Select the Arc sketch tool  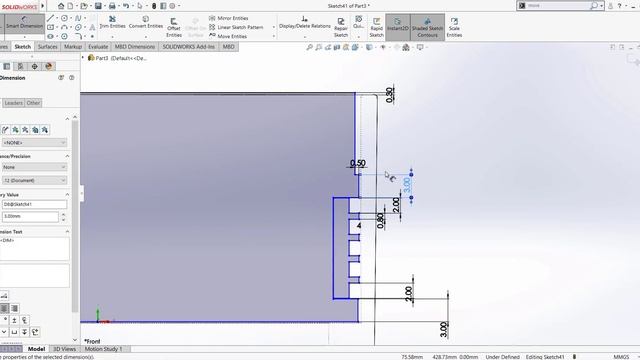pos(64,27)
